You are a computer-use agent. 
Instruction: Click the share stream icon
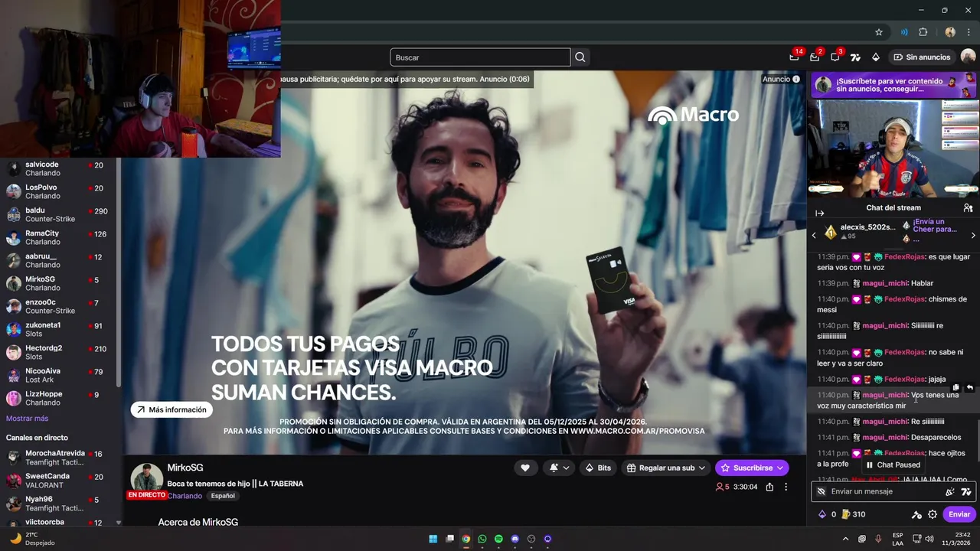tap(769, 487)
